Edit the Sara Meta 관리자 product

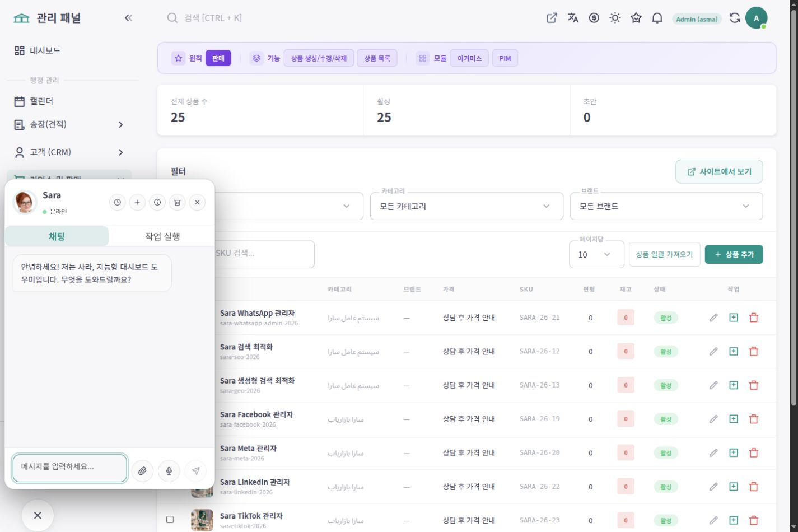713,452
